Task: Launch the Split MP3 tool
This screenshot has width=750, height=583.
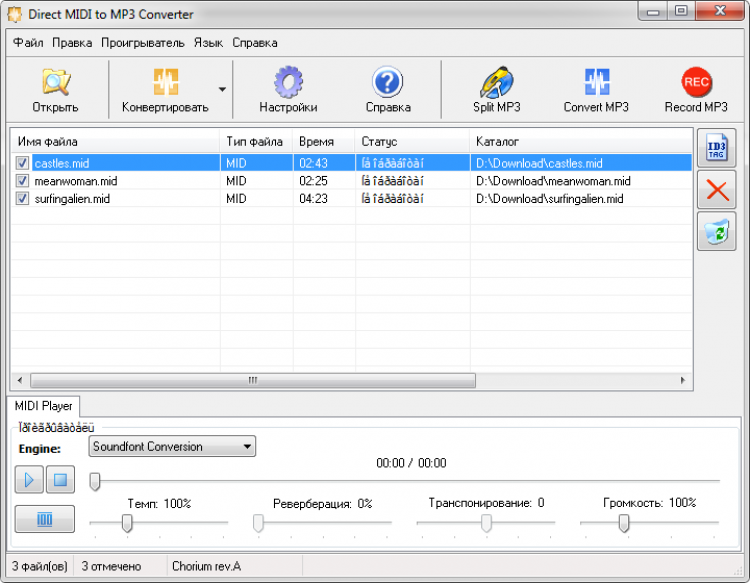Action: [x=496, y=89]
